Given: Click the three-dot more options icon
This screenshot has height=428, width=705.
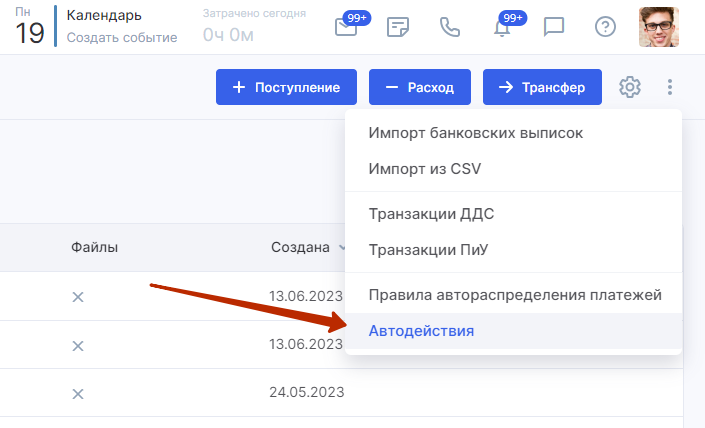Looking at the screenshot, I should (x=670, y=87).
